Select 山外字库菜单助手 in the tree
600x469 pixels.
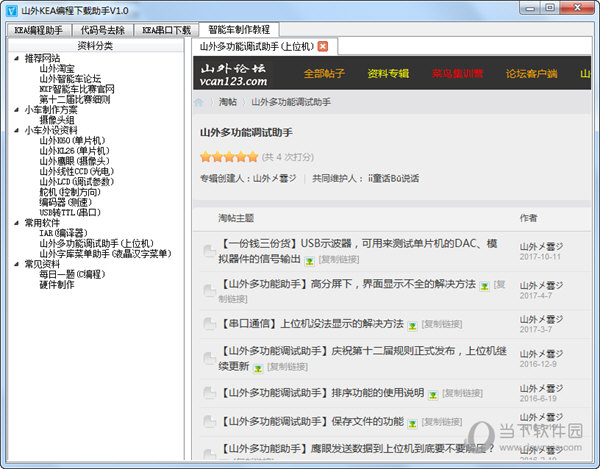[105, 254]
